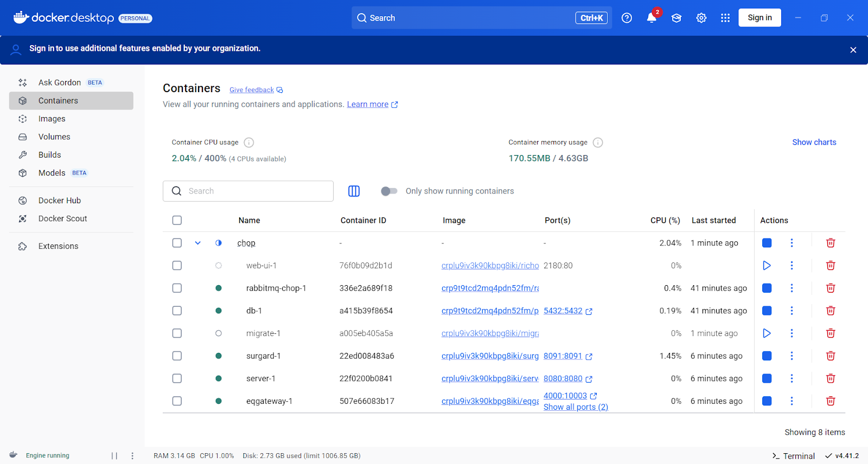868x464 pixels.
Task: Show Container CPU usage info icon
Action: pyautogui.click(x=249, y=143)
